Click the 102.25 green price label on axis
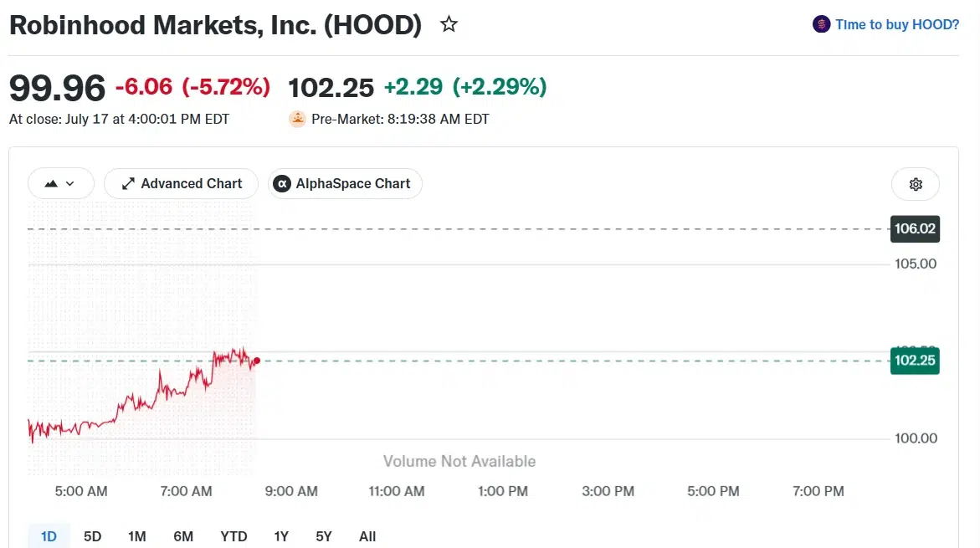980x548 pixels. click(x=915, y=361)
